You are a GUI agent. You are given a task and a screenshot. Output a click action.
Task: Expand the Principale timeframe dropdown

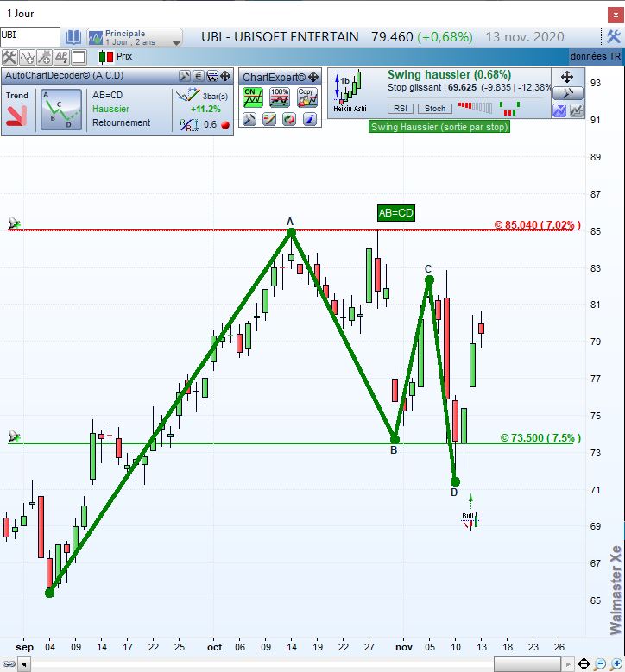click(x=176, y=42)
